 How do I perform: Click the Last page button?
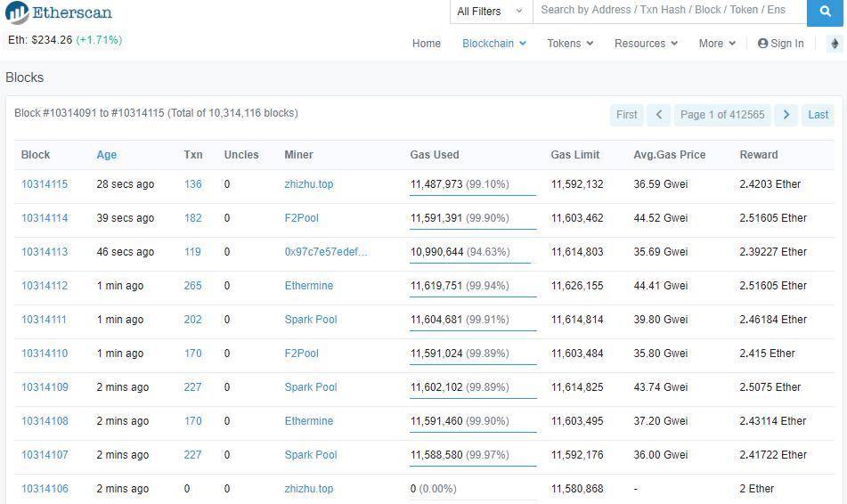818,115
